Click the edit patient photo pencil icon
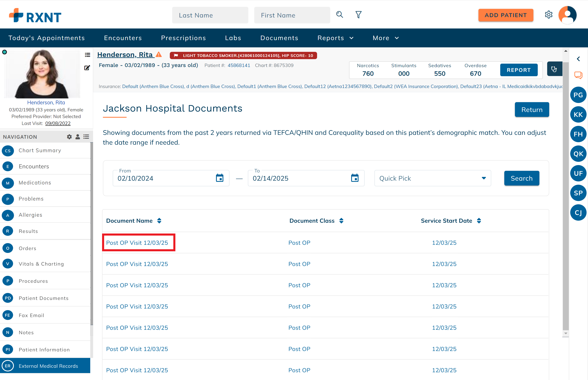The height and width of the screenshot is (380, 588). point(87,68)
